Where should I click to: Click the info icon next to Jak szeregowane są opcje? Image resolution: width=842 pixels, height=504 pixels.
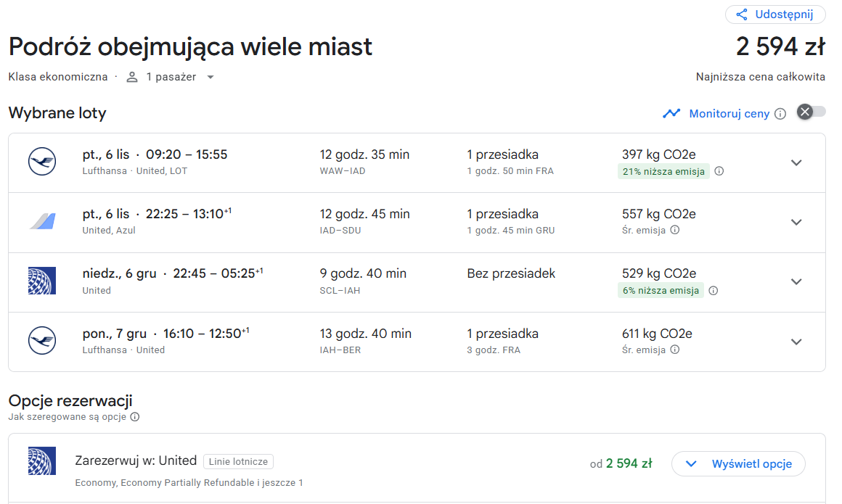[135, 417]
